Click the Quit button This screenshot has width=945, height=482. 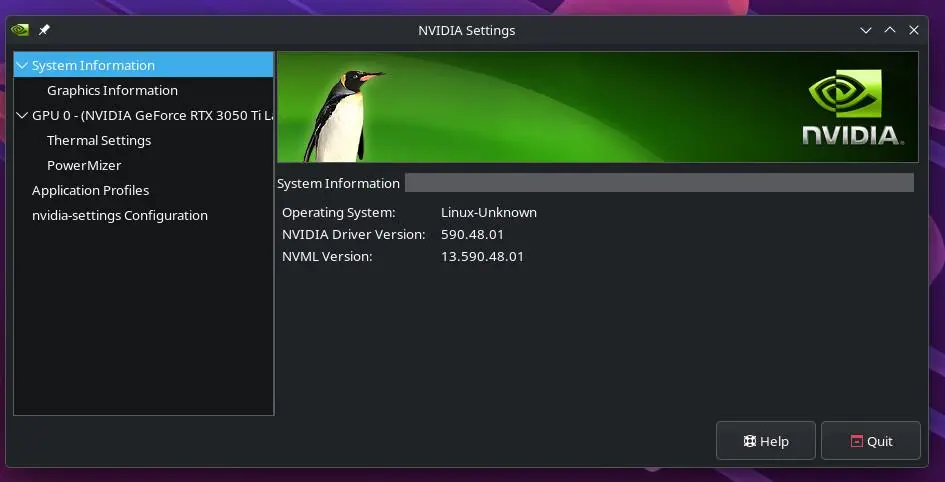(871, 441)
